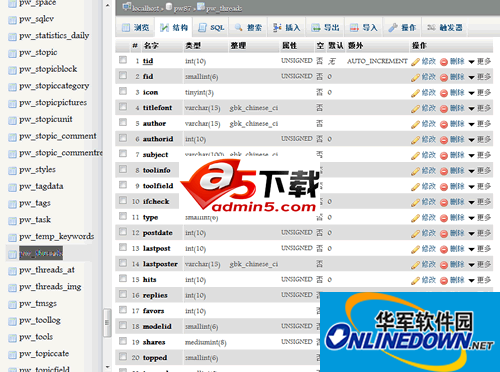Open pw_threads_img table link
The image size is (500, 372).
(50, 287)
